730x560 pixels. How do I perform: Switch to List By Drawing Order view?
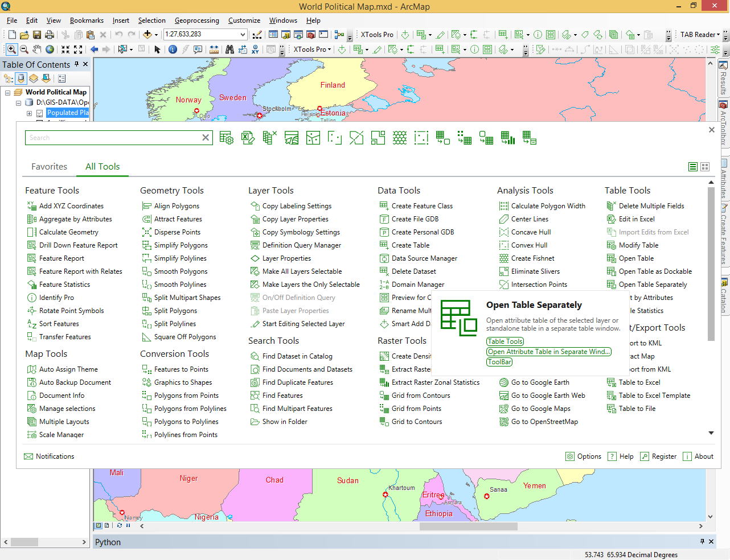[9, 78]
